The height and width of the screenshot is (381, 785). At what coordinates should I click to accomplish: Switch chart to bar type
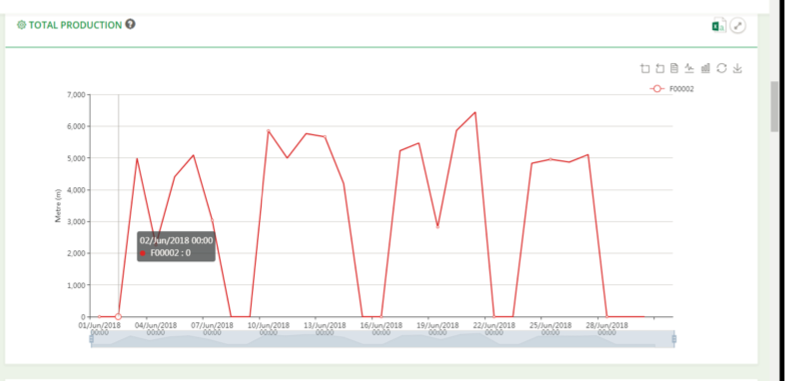point(705,69)
